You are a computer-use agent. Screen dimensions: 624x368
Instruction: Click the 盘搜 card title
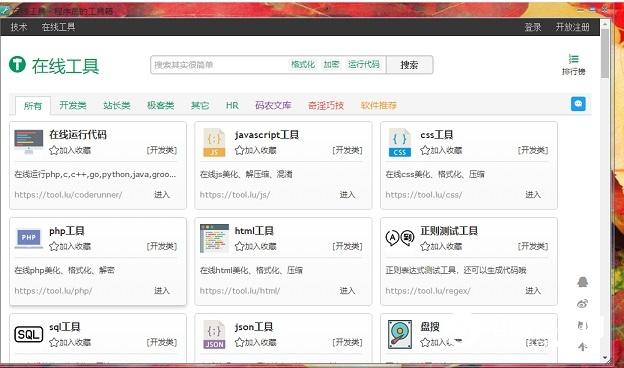click(x=430, y=327)
